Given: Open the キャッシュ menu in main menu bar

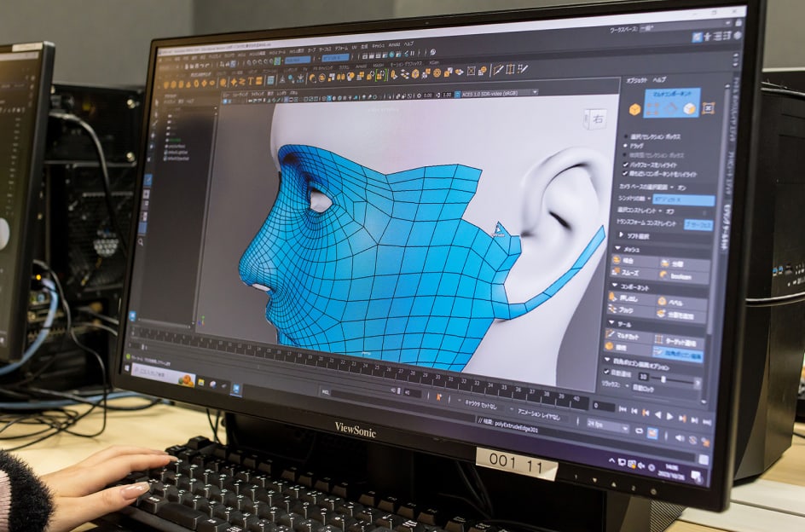Looking at the screenshot, I should (378, 46).
